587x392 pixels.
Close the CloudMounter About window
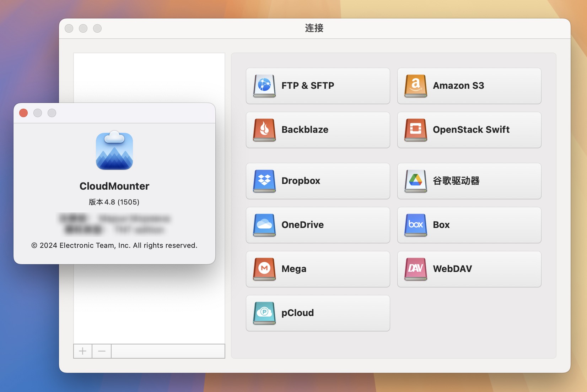click(x=23, y=113)
